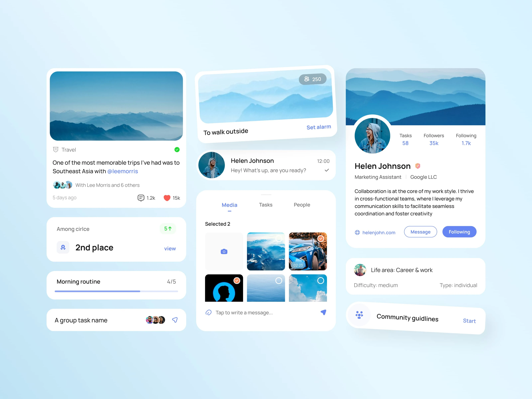The width and height of the screenshot is (532, 399).
Task: Click the Following button on Helen's profile
Action: 460,232
